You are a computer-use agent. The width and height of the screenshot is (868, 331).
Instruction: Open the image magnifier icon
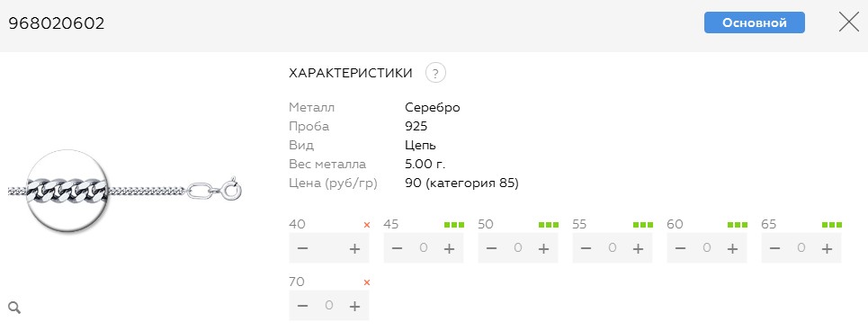click(x=15, y=308)
